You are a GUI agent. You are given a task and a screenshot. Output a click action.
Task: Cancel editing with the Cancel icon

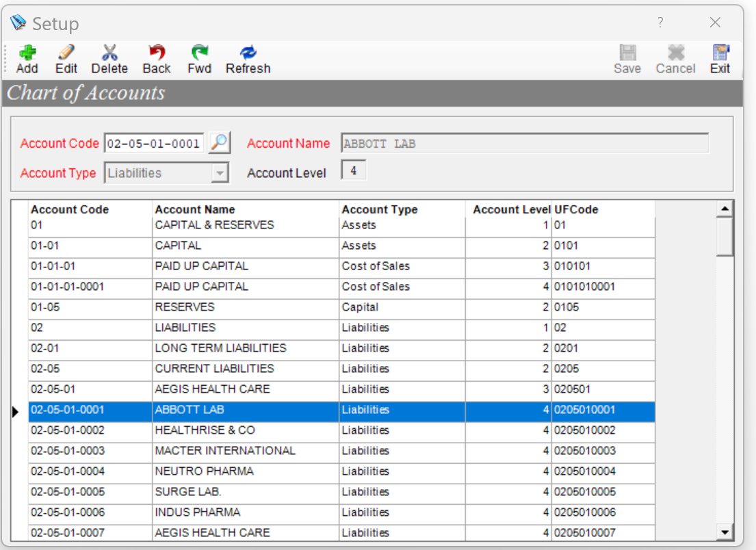coord(675,60)
